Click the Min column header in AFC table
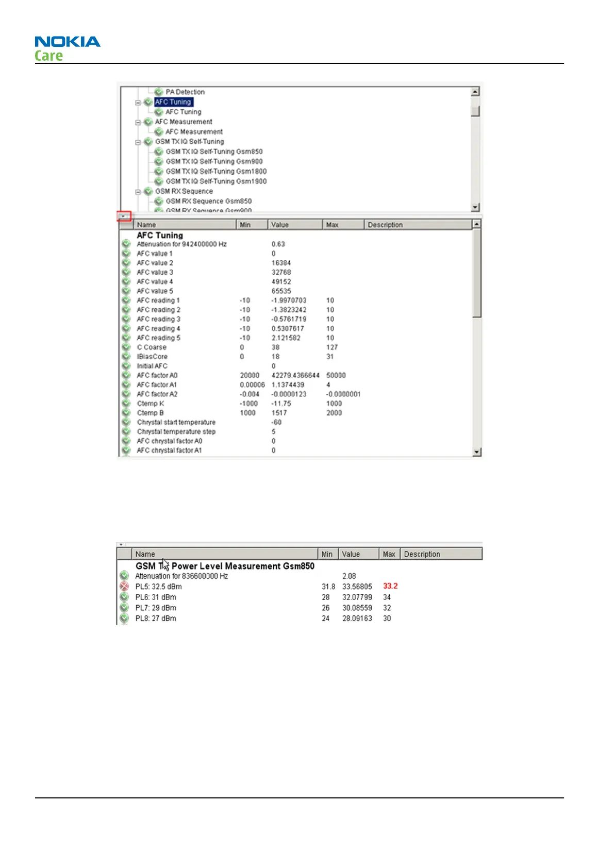Viewport: 614px width, 868px height. pyautogui.click(x=252, y=225)
